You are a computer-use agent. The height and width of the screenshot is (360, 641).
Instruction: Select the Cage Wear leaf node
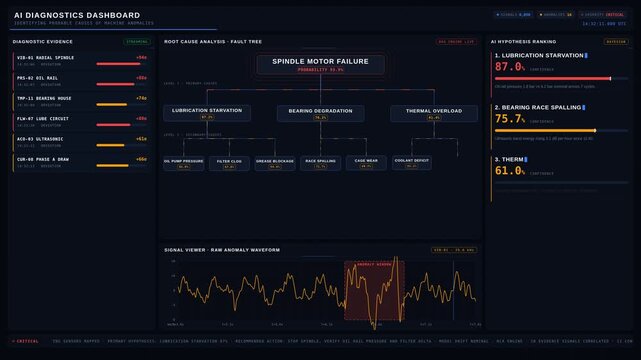point(366,163)
